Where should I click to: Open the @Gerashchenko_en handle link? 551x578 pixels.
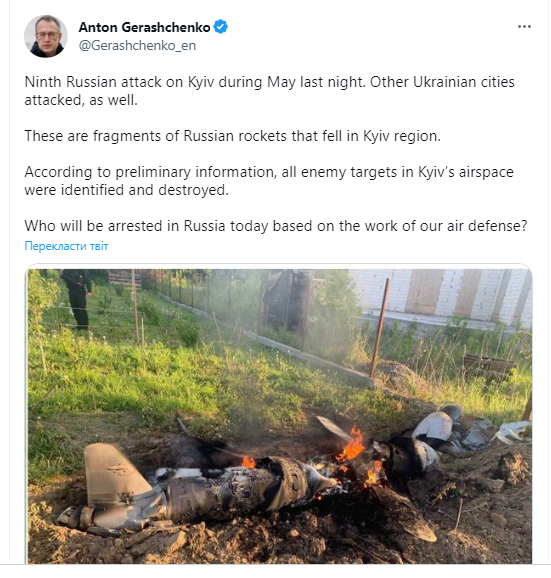pos(137,45)
